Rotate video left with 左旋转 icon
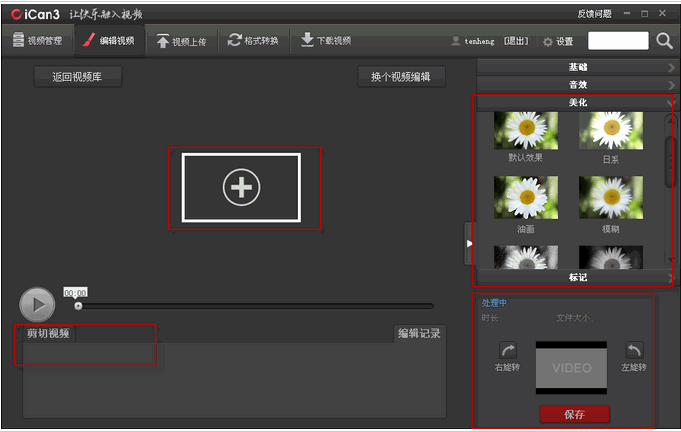The height and width of the screenshot is (432, 681). [x=633, y=351]
